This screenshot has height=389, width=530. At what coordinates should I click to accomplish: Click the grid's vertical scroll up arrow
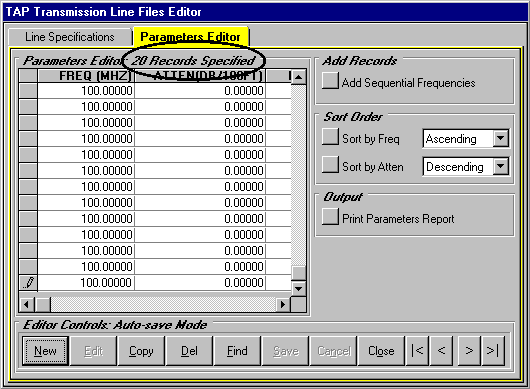click(298, 77)
